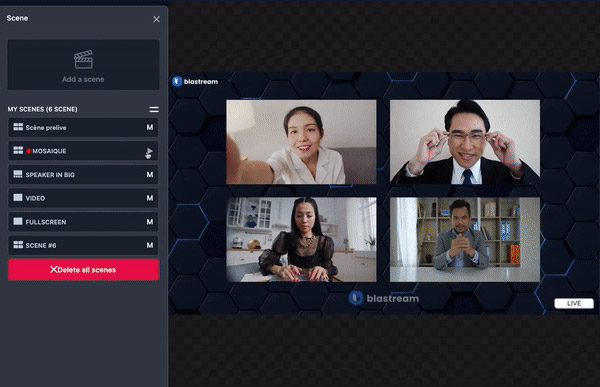Viewport: 600px width, 387px height.
Task: Click the M button on VIDEO scene
Action: point(150,198)
